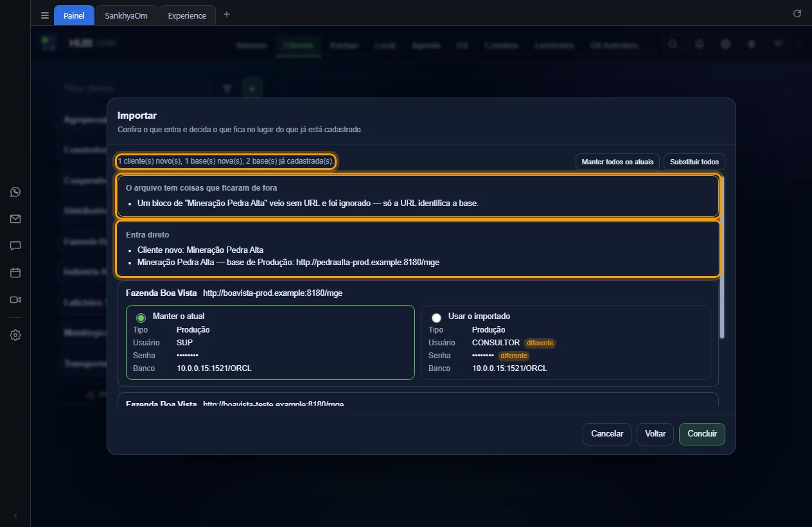The image size is (812, 527).
Task: Collapse the sidebar with the bottom chevron
Action: tap(15, 515)
